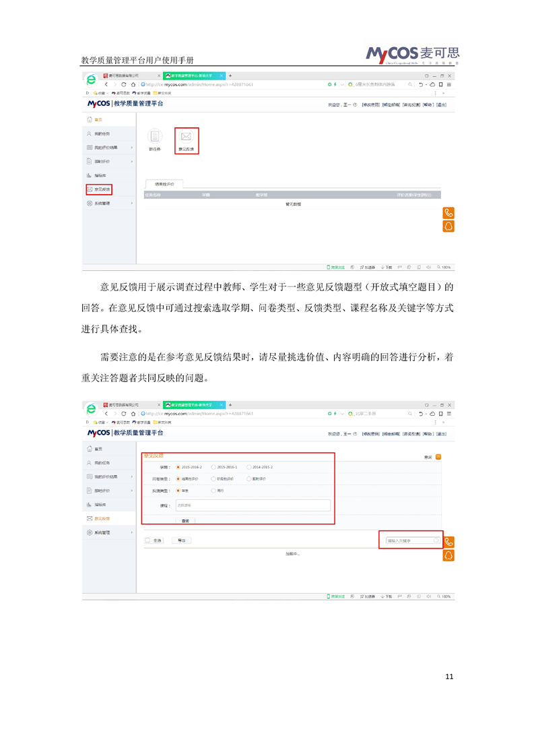Click the 任务名称 column header

coord(154,195)
